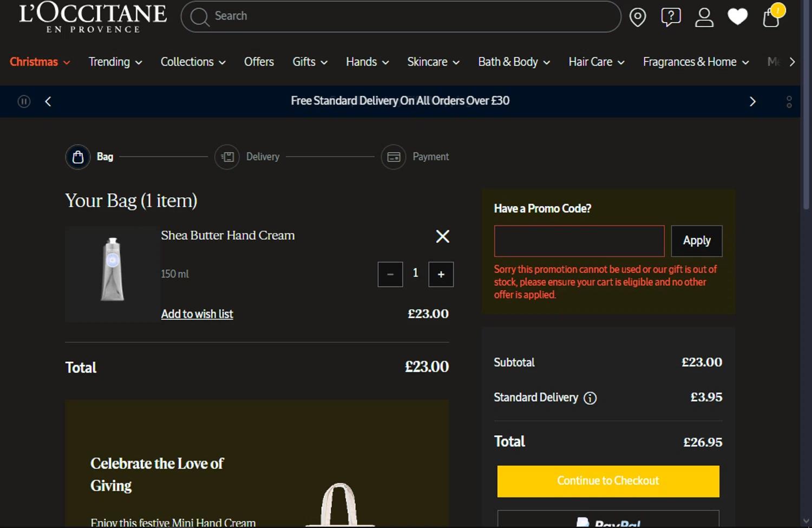Pay with the PayPal button
812x528 pixels.
[x=608, y=519]
